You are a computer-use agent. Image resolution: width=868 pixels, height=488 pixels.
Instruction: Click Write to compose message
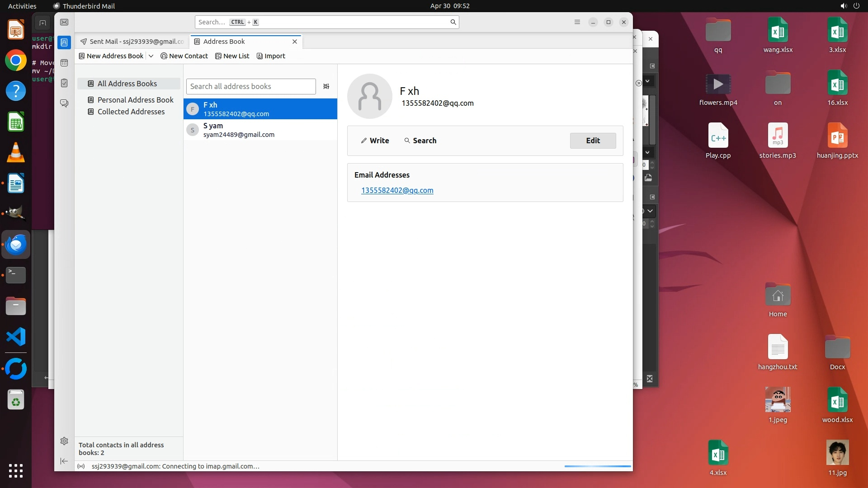pyautogui.click(x=375, y=141)
